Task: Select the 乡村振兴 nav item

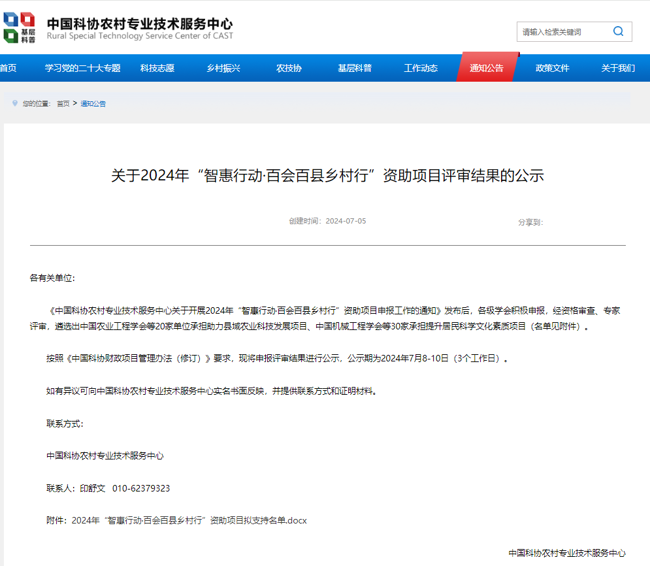Action: click(x=223, y=68)
